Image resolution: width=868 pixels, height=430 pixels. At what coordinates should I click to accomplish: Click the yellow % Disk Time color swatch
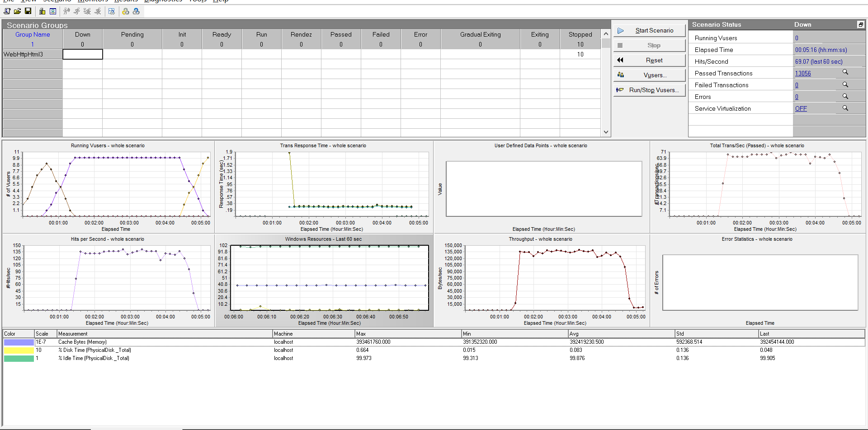[x=19, y=350]
